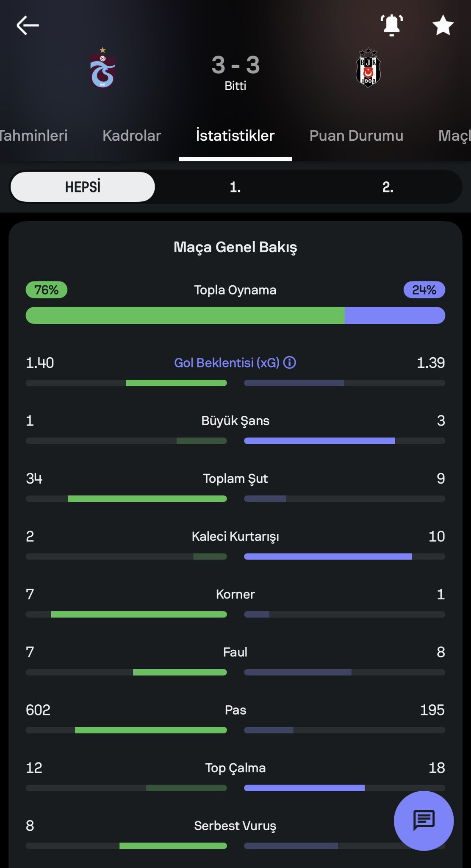Image resolution: width=471 pixels, height=868 pixels.
Task: Toggle match notifications bell
Action: pyautogui.click(x=391, y=25)
